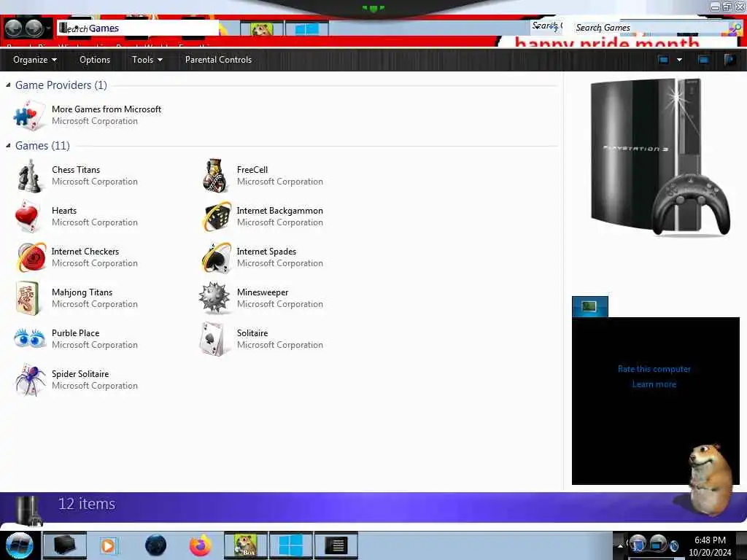Click the performance rating monitor icon
Image resolution: width=747 pixels, height=560 pixels.
589,306
